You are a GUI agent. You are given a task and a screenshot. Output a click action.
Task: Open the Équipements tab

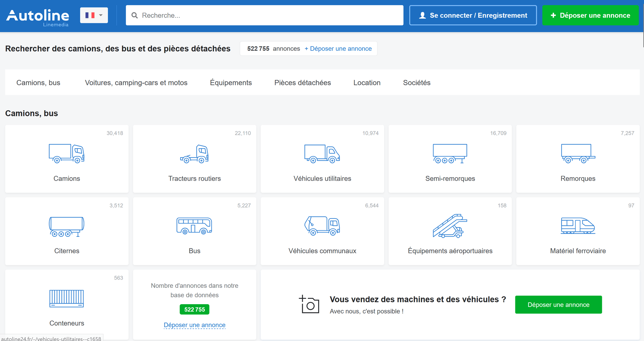pos(231,82)
